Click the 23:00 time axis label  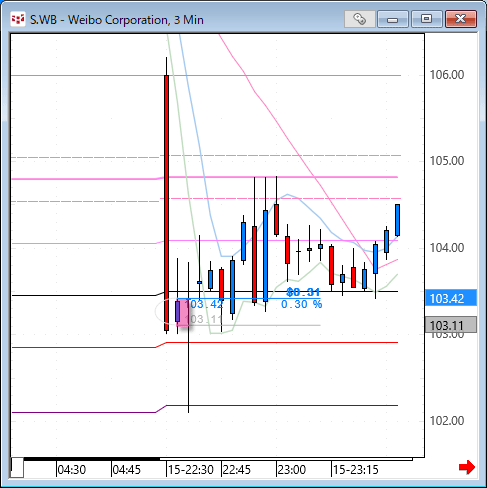click(292, 470)
